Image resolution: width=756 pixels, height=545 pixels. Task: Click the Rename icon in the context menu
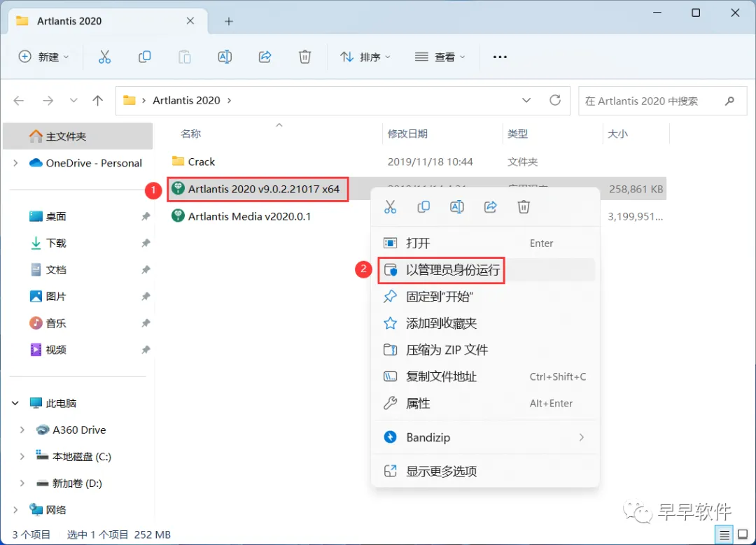[456, 207]
